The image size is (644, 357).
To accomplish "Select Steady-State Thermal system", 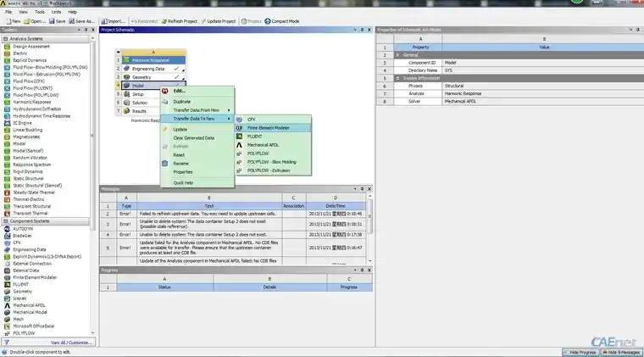I will (34, 192).
